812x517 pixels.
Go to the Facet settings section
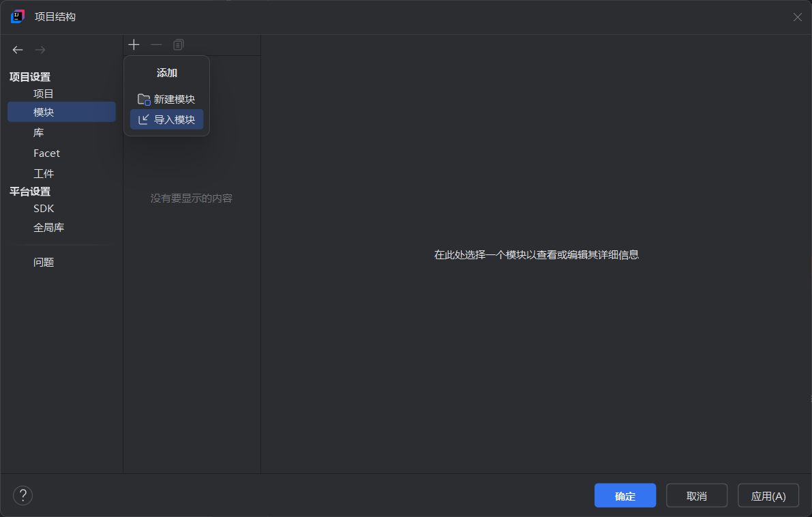[46, 153]
